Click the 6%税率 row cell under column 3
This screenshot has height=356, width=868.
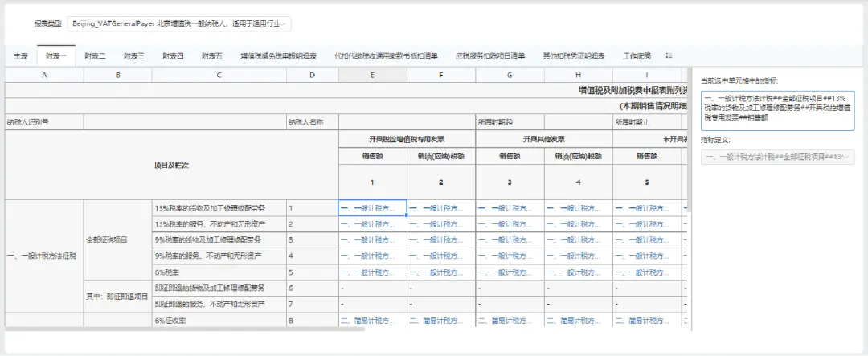(510, 272)
